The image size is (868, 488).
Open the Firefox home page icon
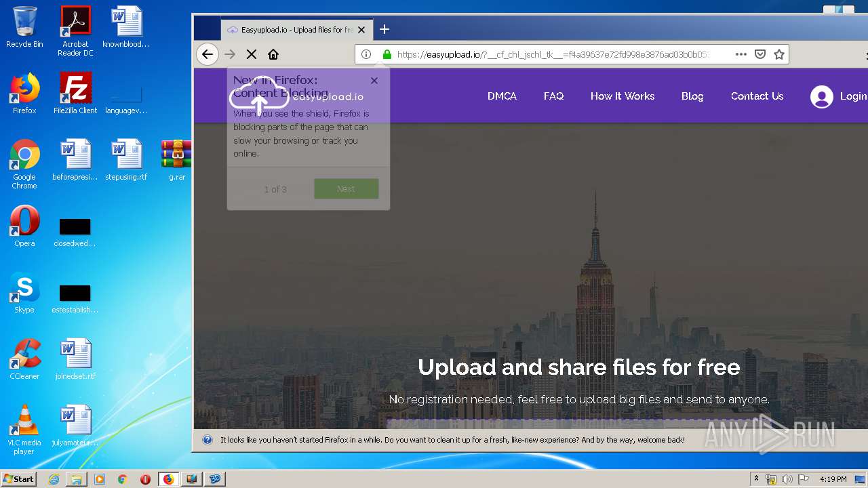(273, 54)
